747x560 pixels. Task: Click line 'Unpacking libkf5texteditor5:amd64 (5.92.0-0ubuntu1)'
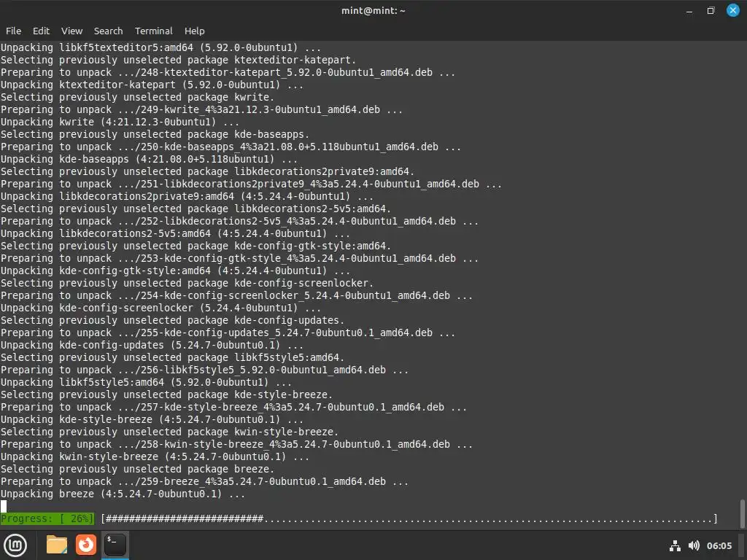pos(160,47)
